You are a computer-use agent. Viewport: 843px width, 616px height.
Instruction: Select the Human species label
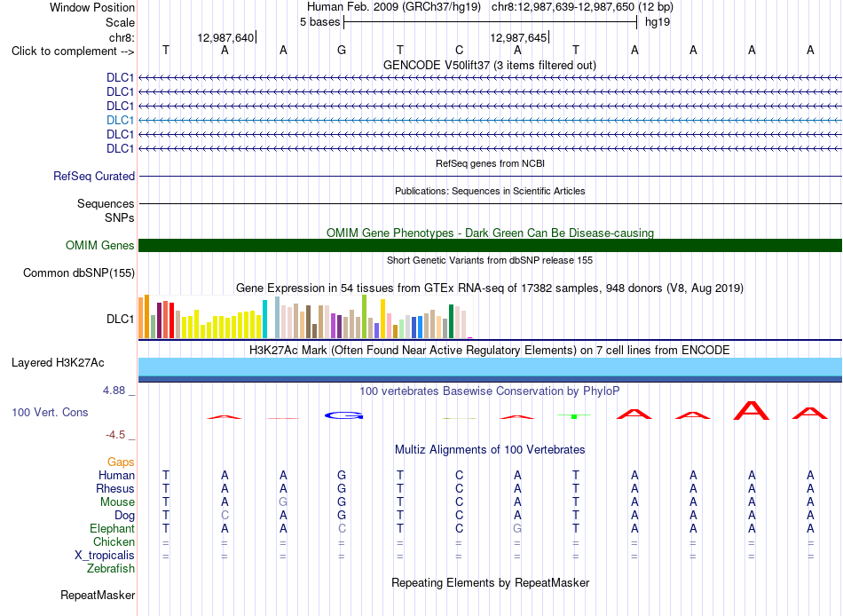point(116,476)
